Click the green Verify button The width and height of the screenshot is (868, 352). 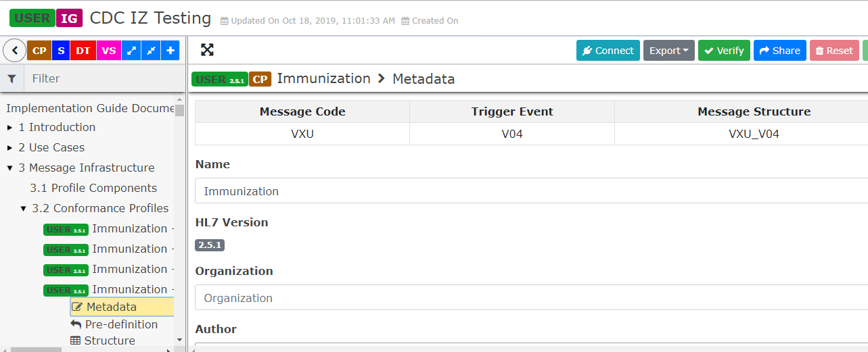[x=724, y=51]
